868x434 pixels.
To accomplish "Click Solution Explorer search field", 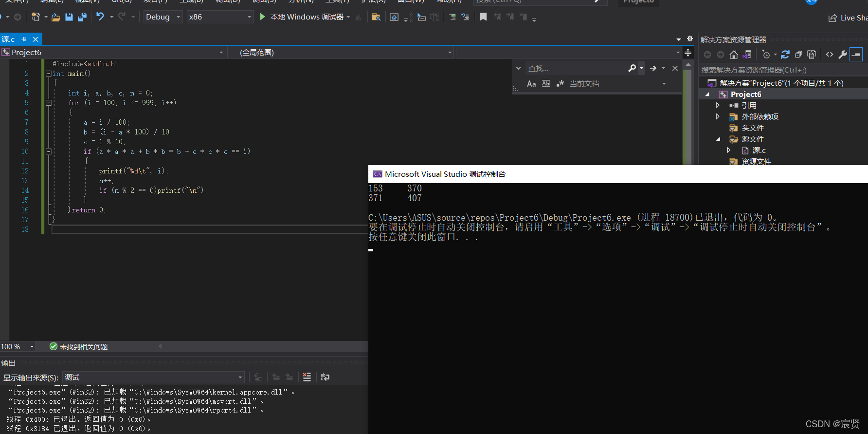I will [x=783, y=70].
